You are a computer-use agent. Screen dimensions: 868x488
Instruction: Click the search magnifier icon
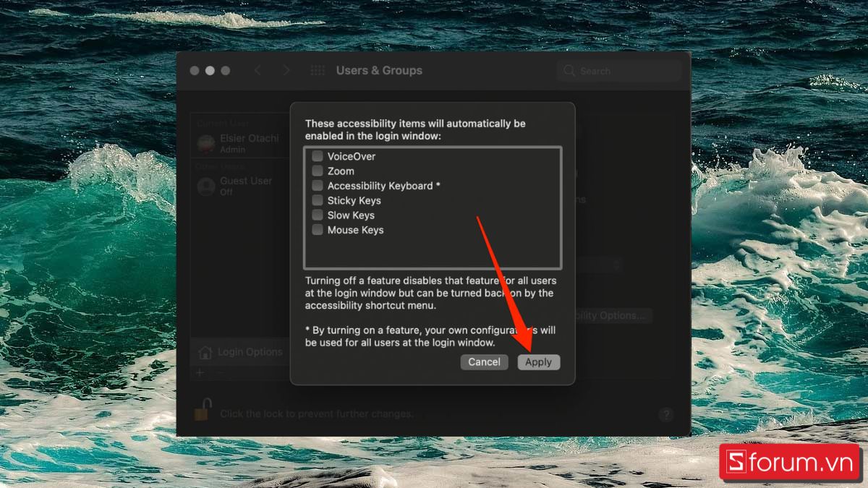[569, 71]
